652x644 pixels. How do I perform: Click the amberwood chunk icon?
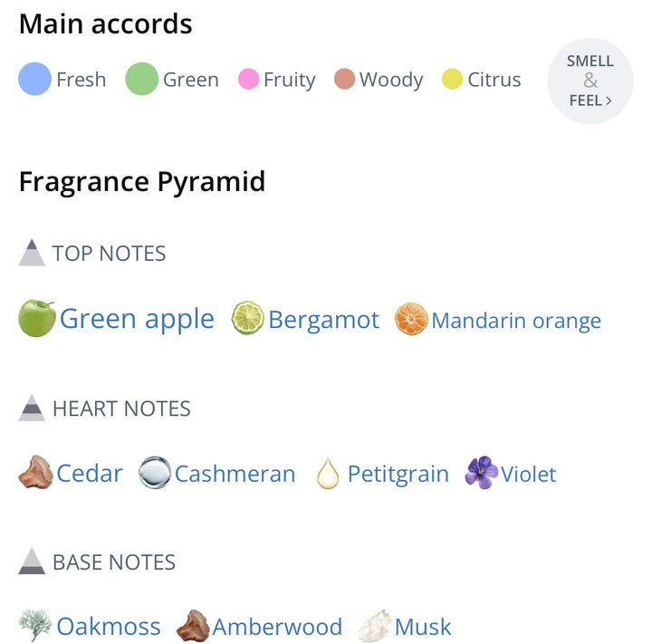193,626
